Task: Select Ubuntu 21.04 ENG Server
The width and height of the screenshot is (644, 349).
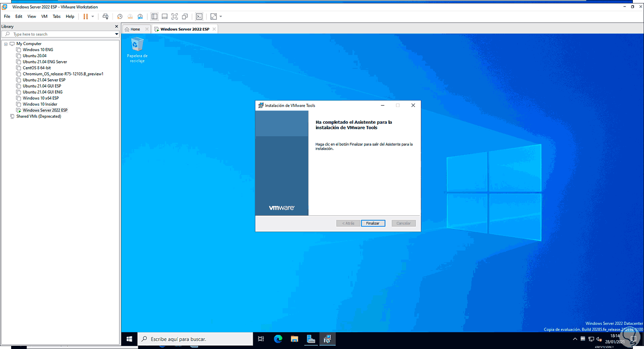Action: coord(45,62)
